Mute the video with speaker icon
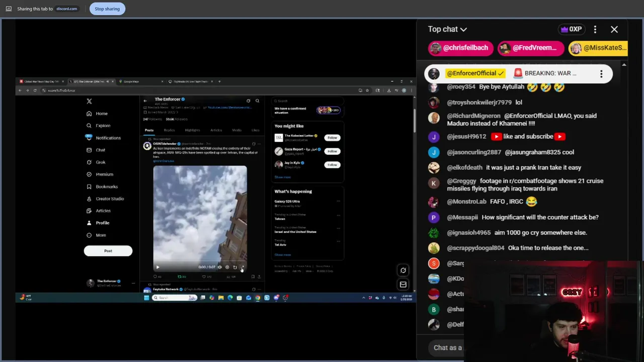The width and height of the screenshot is (644, 362). (x=219, y=267)
